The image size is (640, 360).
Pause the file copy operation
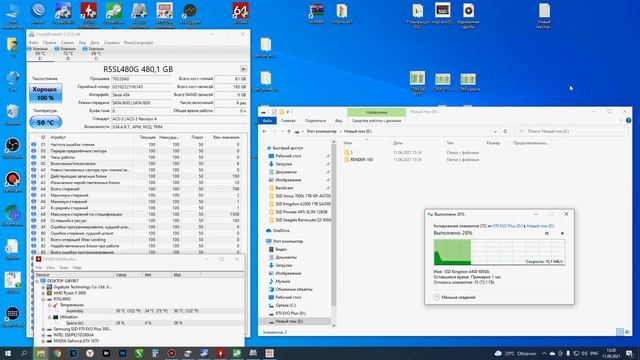pos(547,233)
